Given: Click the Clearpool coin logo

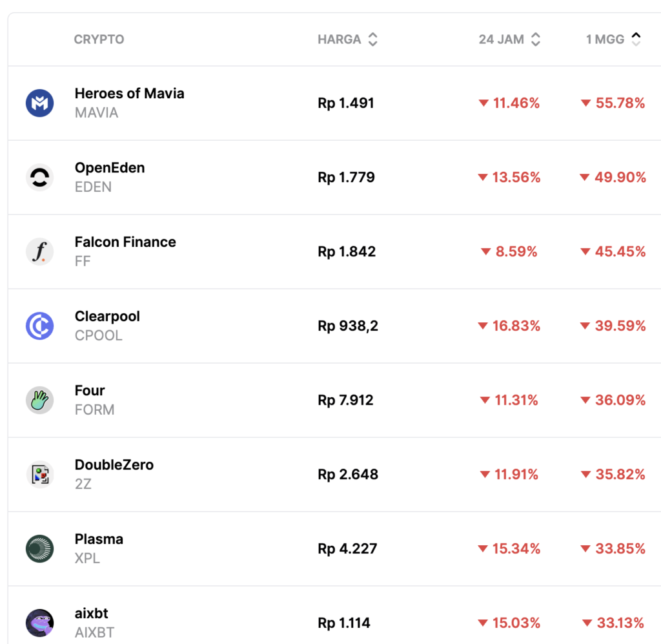Looking at the screenshot, I should pos(39,326).
